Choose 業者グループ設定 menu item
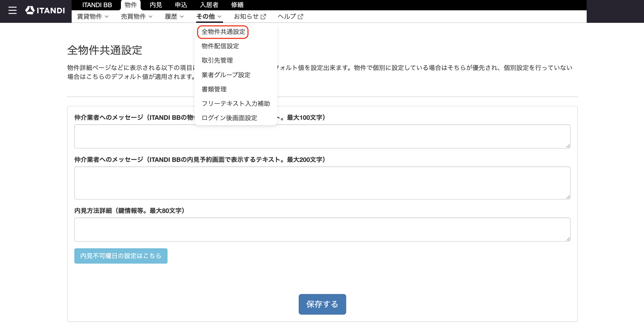 [x=226, y=75]
